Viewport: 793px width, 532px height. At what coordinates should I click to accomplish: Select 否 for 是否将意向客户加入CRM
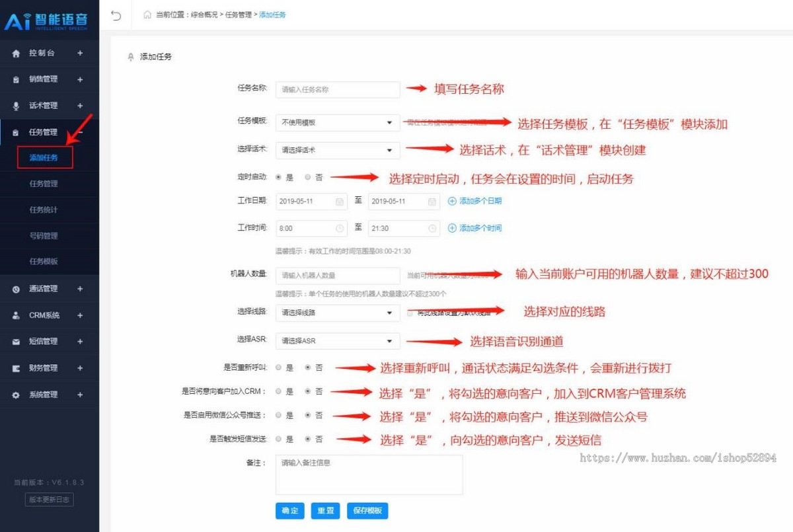[x=308, y=391]
